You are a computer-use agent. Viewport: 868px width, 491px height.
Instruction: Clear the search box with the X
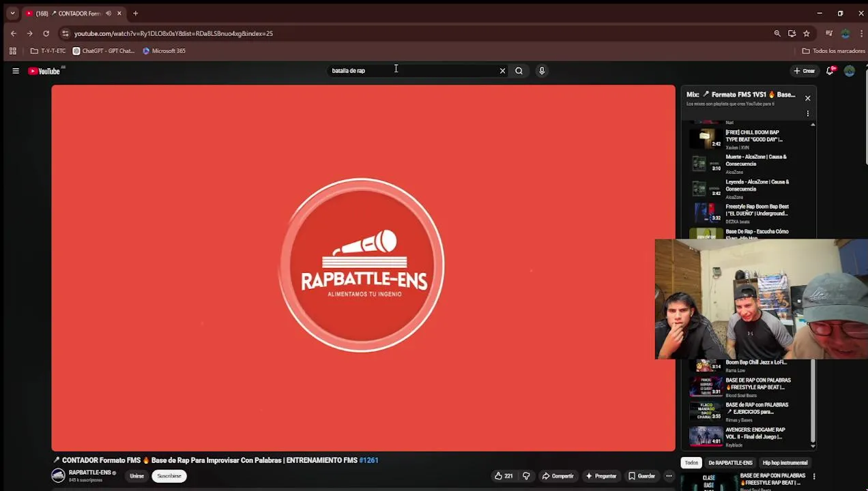(502, 71)
